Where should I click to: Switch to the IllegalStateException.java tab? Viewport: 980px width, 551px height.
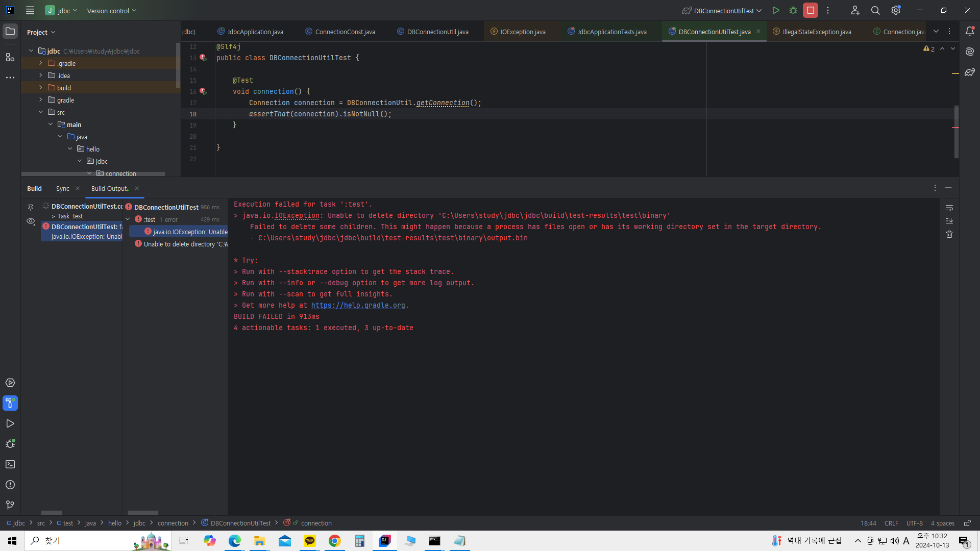[812, 32]
